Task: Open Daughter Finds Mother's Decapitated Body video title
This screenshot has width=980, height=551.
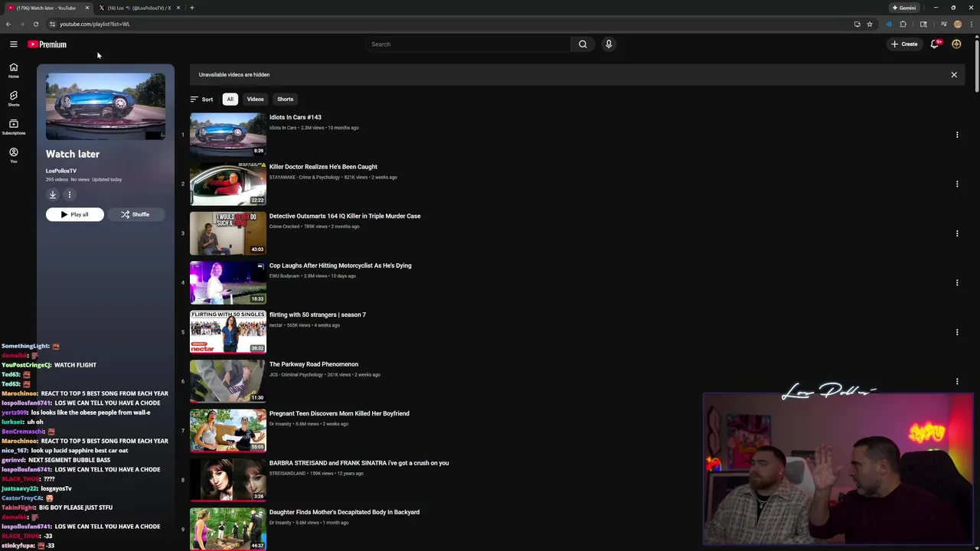Action: click(x=345, y=512)
